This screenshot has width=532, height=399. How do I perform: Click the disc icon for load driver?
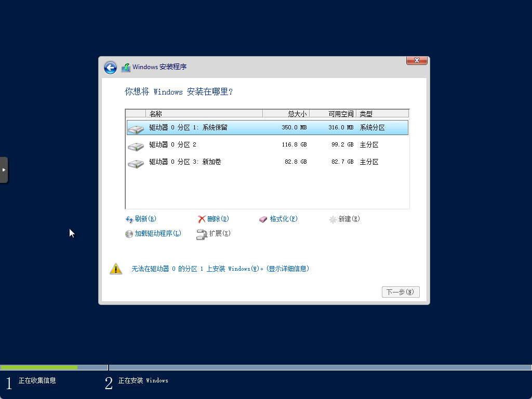click(x=129, y=234)
